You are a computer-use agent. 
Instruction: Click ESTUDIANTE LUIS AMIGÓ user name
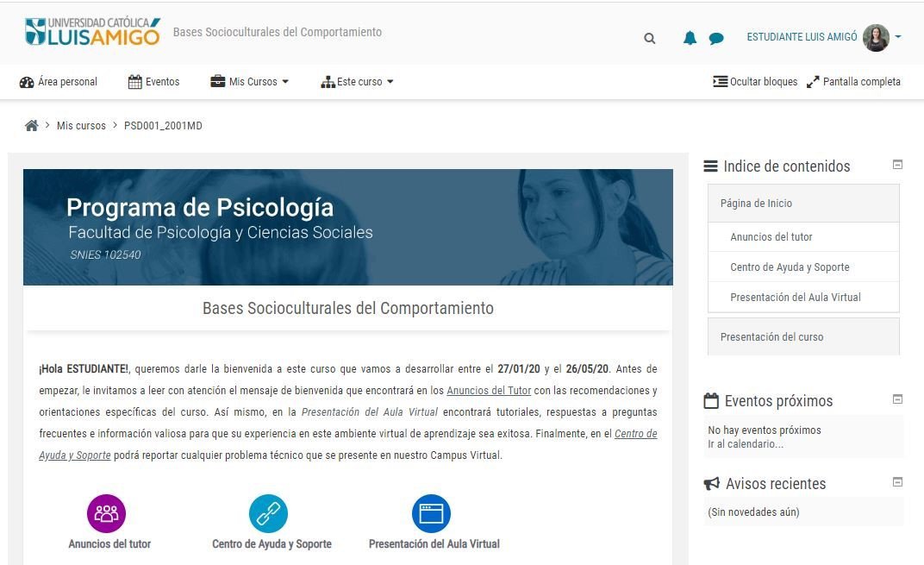[802, 37]
